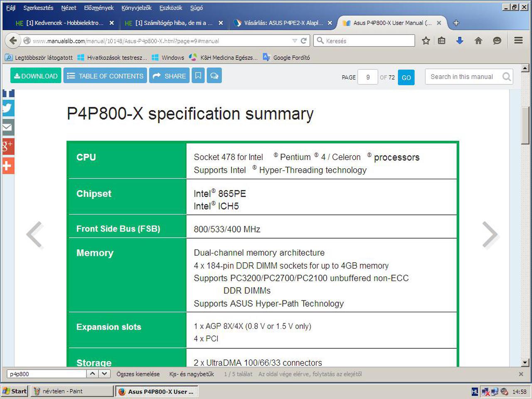This screenshot has width=532, height=399.
Task: Toggle Kis- és nagybetűk match case
Action: (192, 374)
